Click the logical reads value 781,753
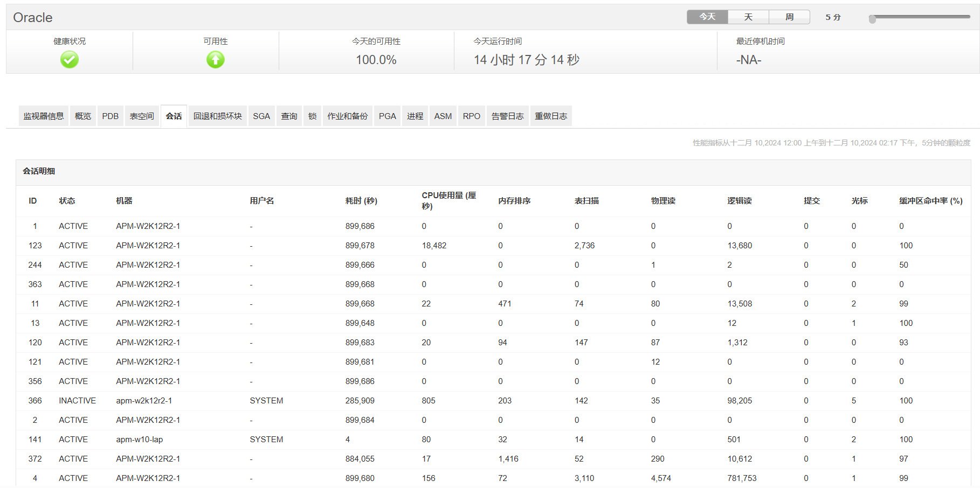 tap(742, 478)
